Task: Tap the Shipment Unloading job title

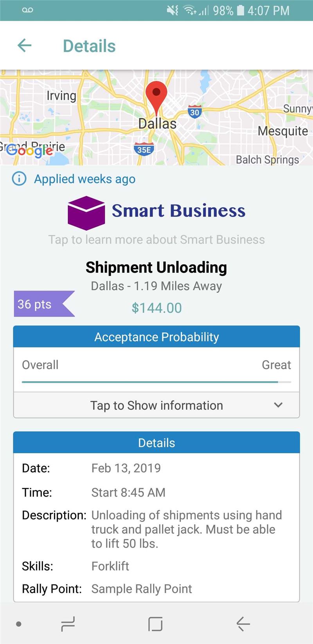Action: [156, 268]
